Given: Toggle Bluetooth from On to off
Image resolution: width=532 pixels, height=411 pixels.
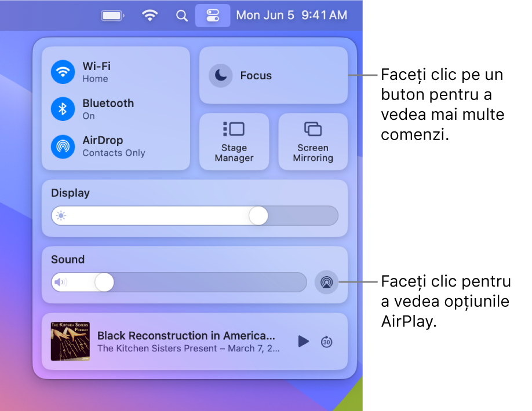Looking at the screenshot, I should tap(63, 109).
